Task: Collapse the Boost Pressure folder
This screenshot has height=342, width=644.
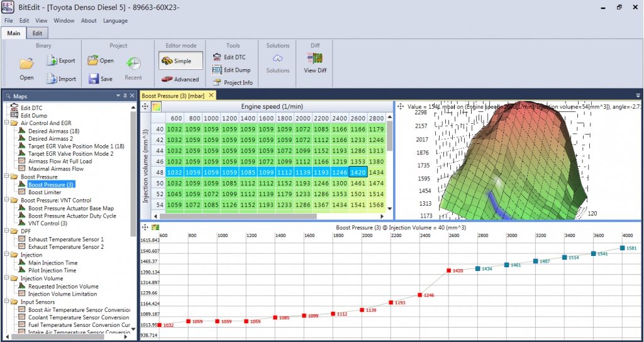Action: tap(6, 177)
